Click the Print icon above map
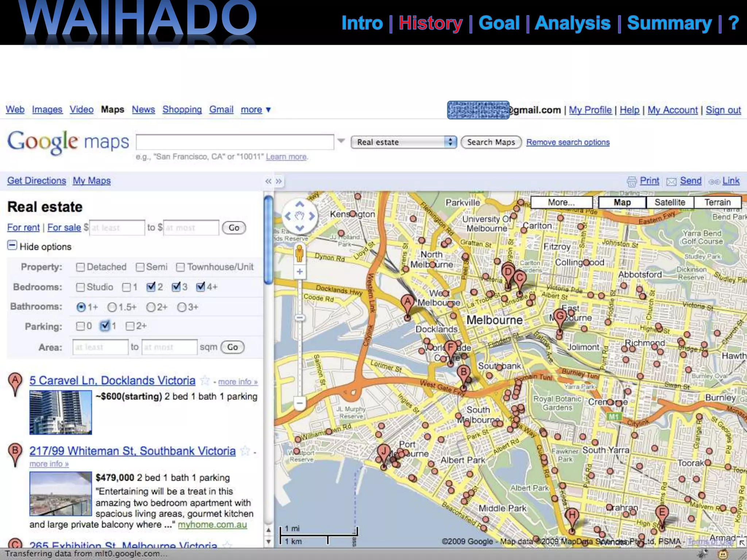The width and height of the screenshot is (747, 560). coord(632,181)
